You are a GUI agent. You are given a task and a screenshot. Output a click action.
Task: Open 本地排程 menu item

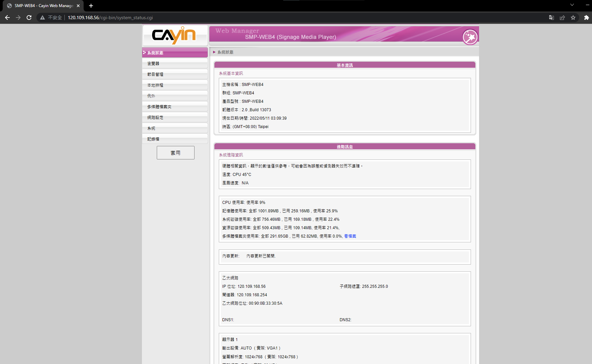pyautogui.click(x=175, y=85)
